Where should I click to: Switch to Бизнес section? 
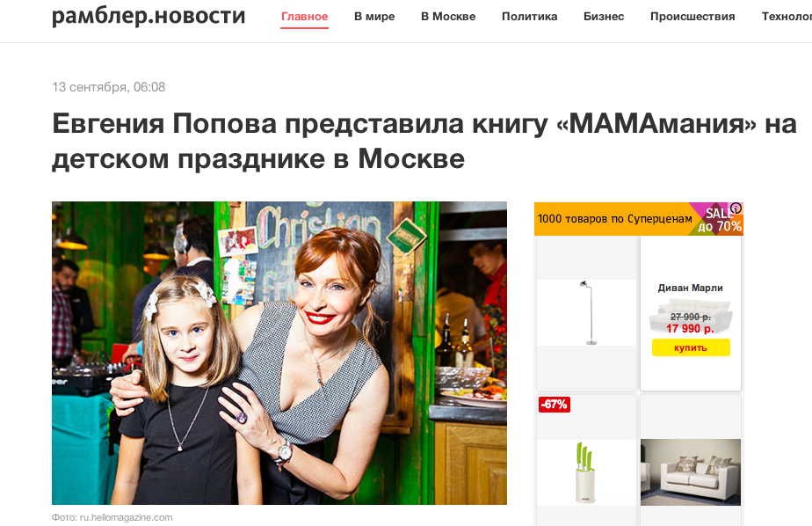(x=604, y=17)
